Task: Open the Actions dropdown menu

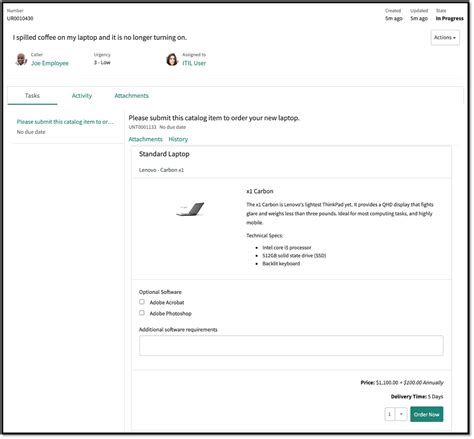Action: click(x=445, y=37)
